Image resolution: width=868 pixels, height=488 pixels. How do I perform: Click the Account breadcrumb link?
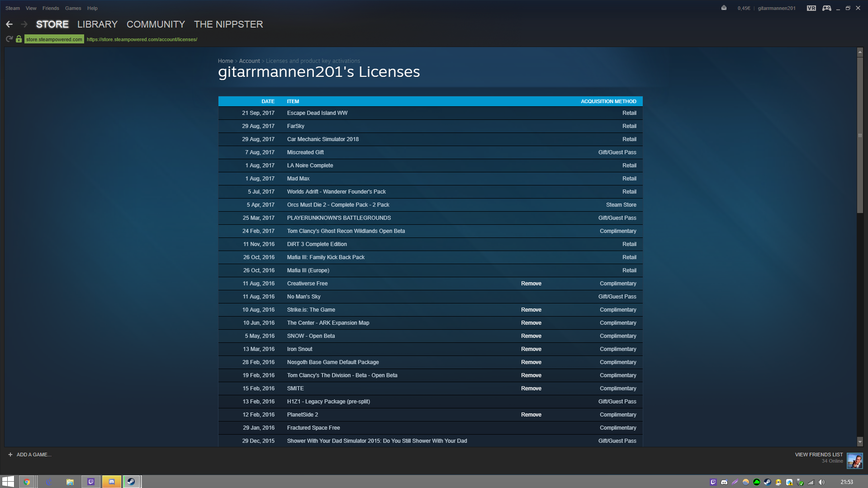(x=249, y=61)
